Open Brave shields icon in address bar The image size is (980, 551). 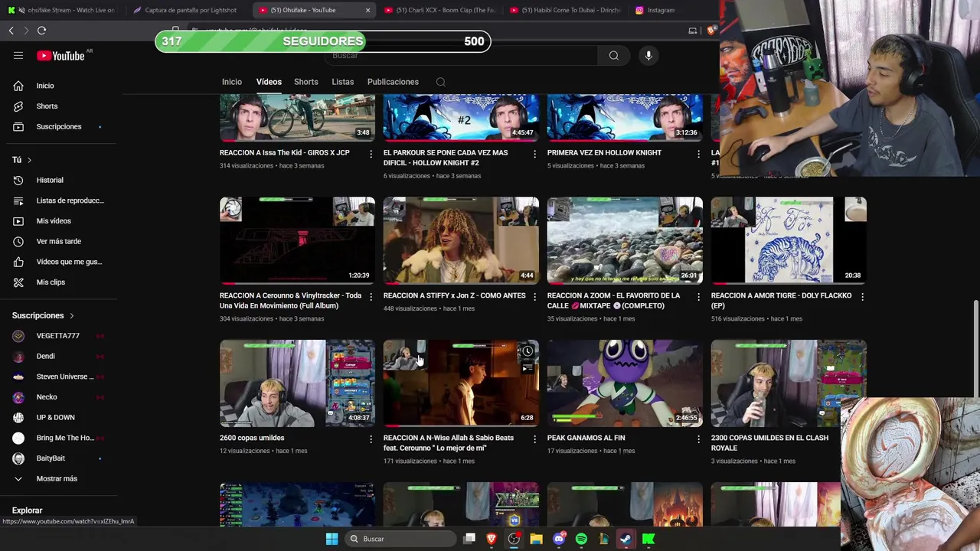pyautogui.click(x=711, y=31)
